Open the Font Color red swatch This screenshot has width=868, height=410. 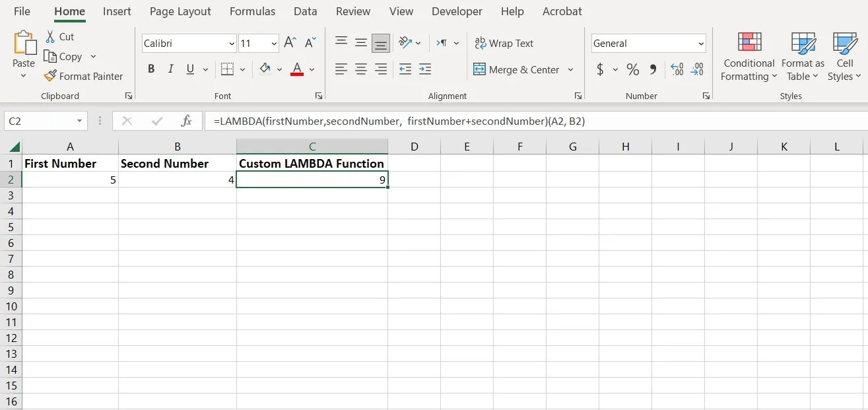click(x=297, y=69)
